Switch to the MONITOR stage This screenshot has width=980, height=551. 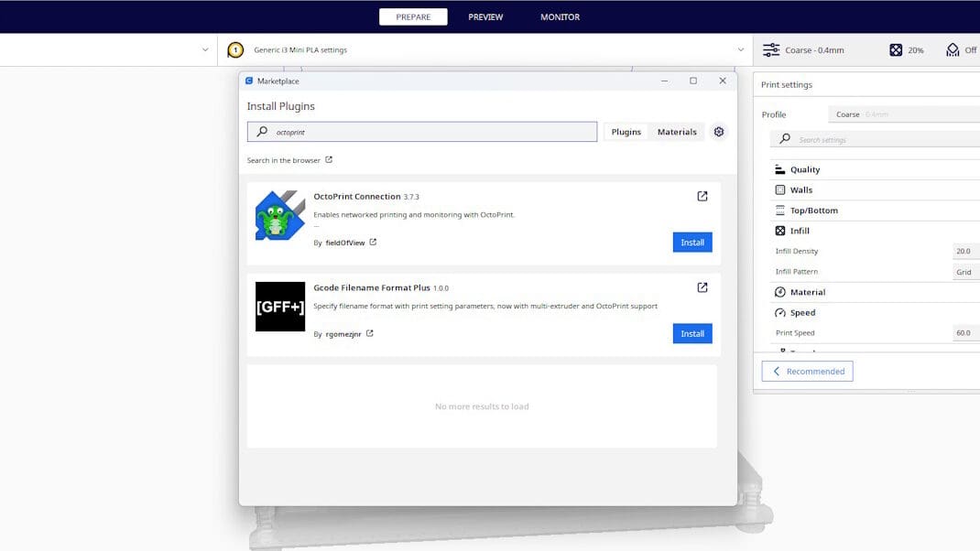(560, 16)
